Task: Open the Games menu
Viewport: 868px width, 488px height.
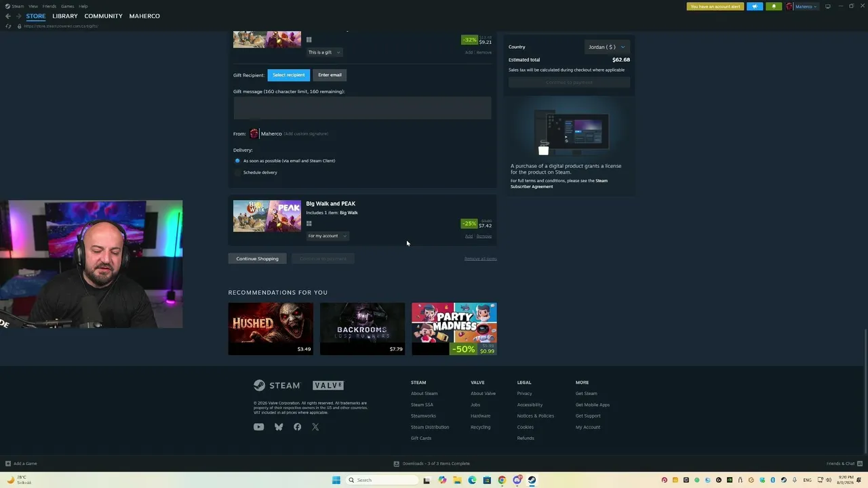Action: coord(67,6)
